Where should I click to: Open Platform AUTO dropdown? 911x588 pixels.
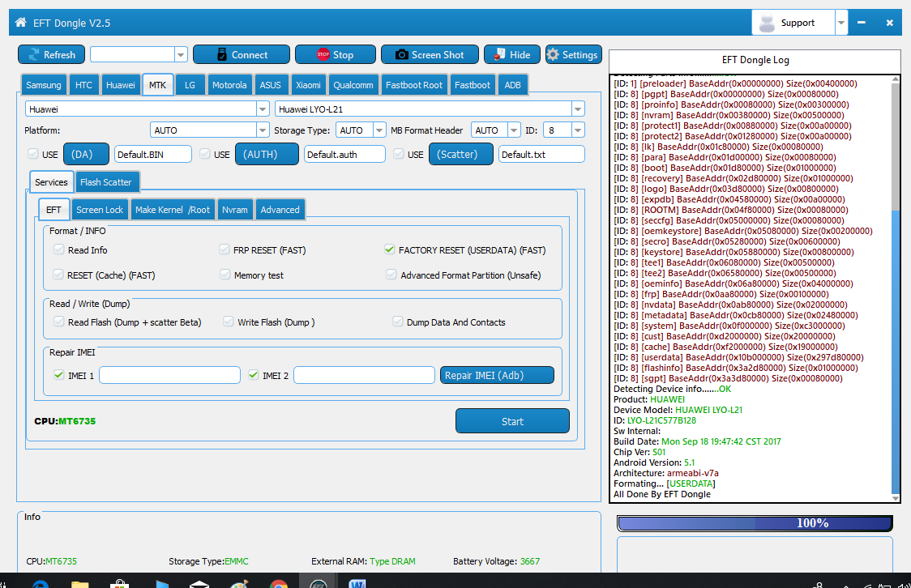click(x=263, y=130)
